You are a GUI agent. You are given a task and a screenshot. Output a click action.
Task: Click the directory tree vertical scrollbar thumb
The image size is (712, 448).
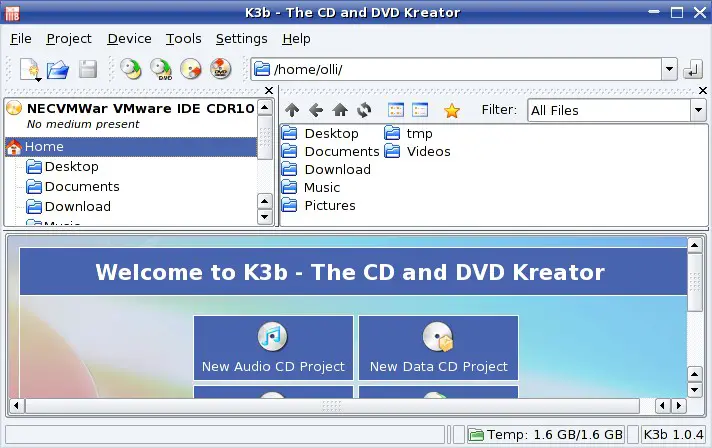(x=265, y=137)
